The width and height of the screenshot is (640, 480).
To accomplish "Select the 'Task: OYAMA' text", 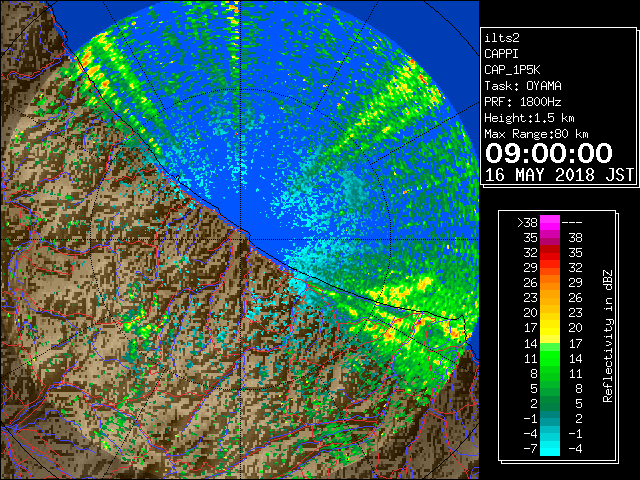I will pyautogui.click(x=523, y=86).
